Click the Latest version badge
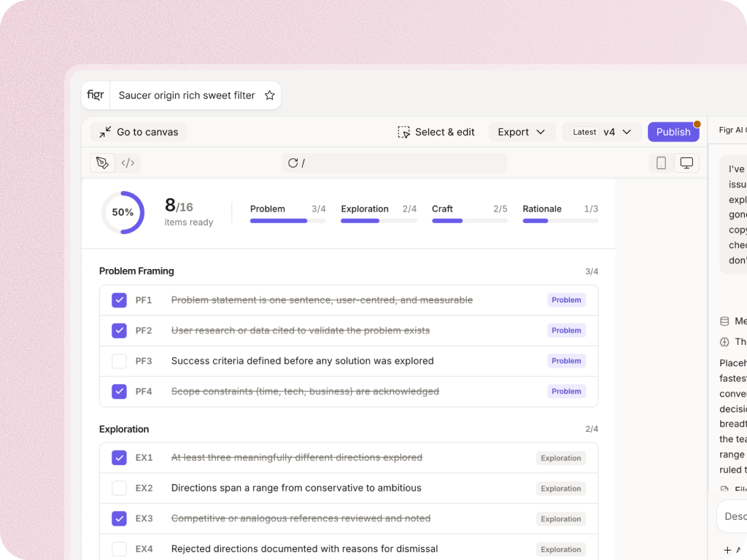The height and width of the screenshot is (560, 747). tap(584, 132)
